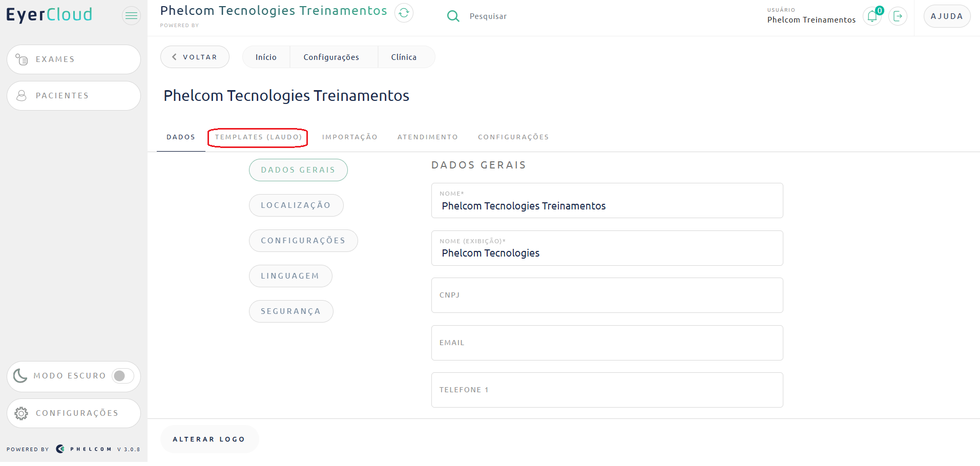Switch to the Dados tab
Viewport: 980px width, 466px height.
coord(181,137)
